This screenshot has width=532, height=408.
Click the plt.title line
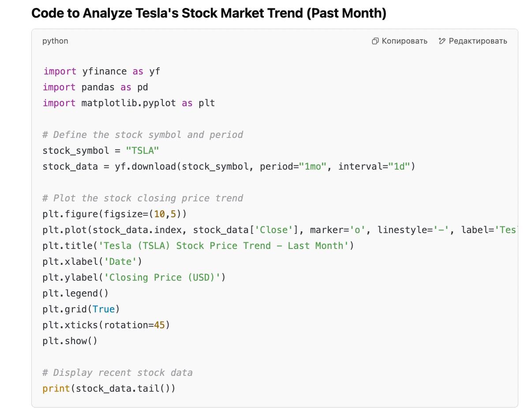pos(199,246)
